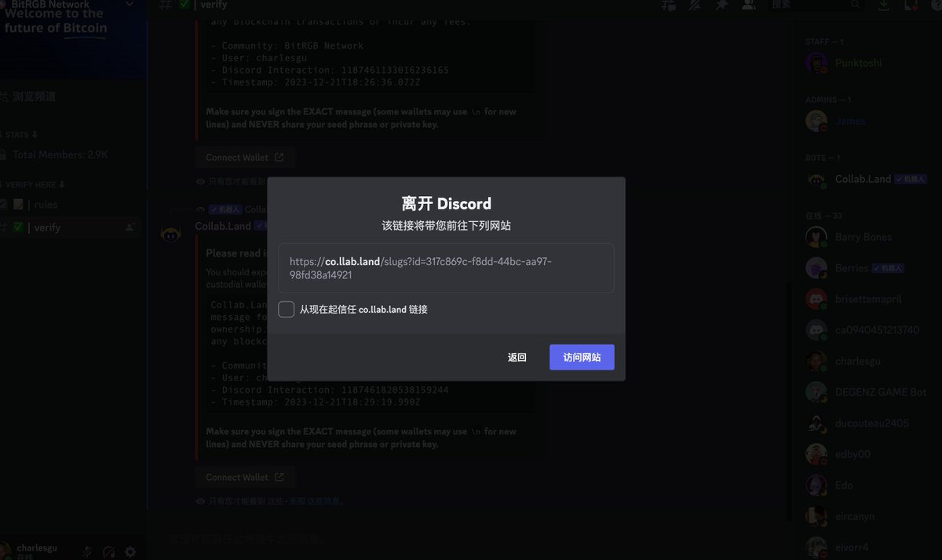The width and height of the screenshot is (942, 560).
Task: Check the trust co.llab.land links checkbox
Action: tap(287, 309)
